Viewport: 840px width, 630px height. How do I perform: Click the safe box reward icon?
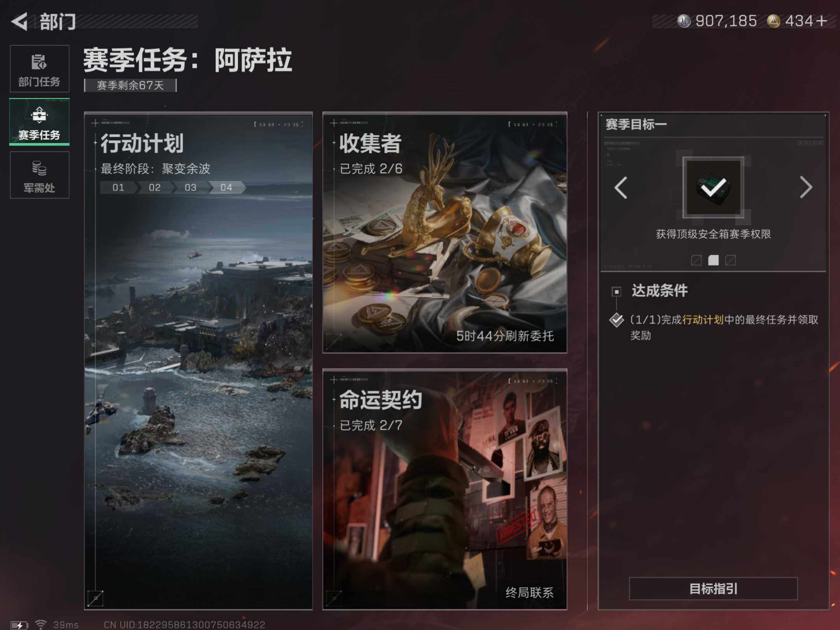tap(713, 187)
